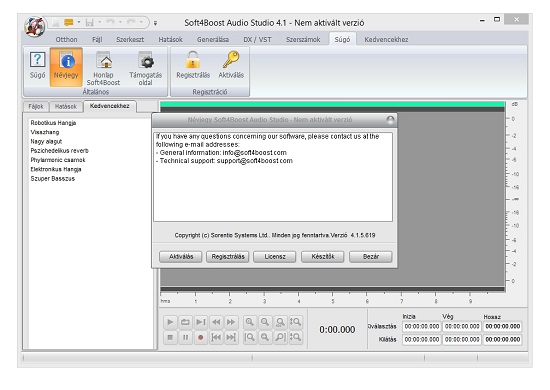Open the customize quick access toolbar arrow

[155, 23]
